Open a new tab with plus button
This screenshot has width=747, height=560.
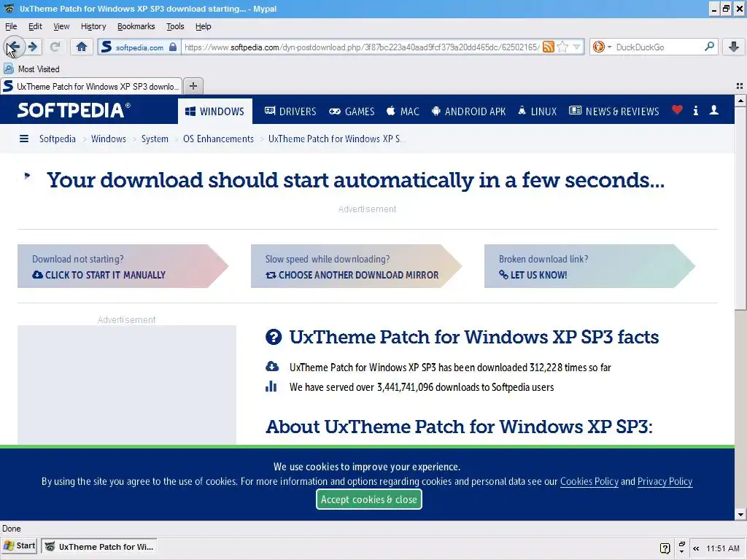tap(193, 86)
